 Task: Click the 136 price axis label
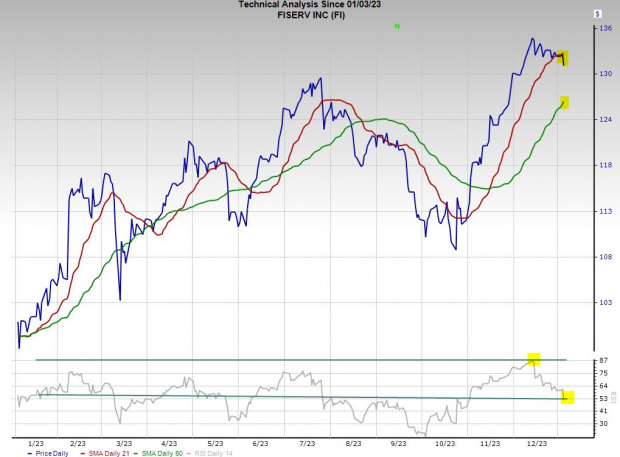click(x=606, y=28)
